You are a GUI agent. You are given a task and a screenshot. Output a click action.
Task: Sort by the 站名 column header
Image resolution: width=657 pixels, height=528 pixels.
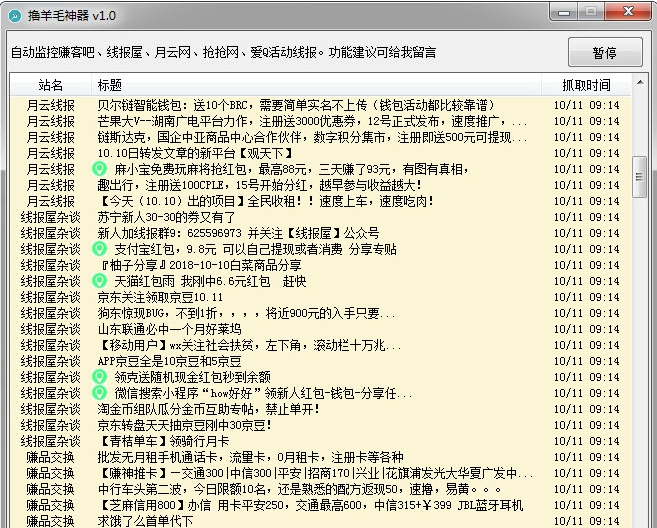tap(51, 85)
